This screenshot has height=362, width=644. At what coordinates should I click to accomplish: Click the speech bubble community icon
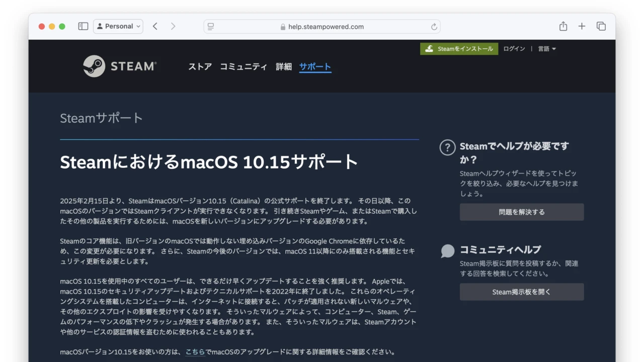click(447, 250)
